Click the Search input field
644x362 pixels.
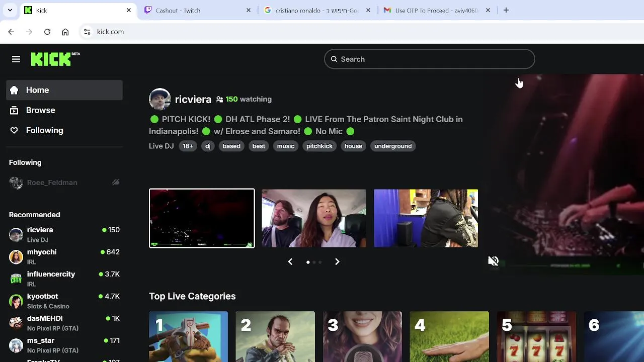point(429,59)
